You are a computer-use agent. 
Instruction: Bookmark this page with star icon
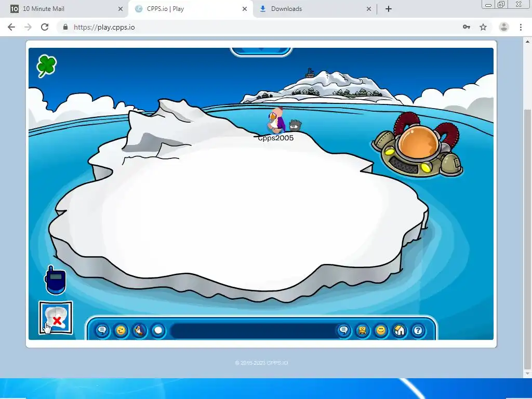coord(483,27)
